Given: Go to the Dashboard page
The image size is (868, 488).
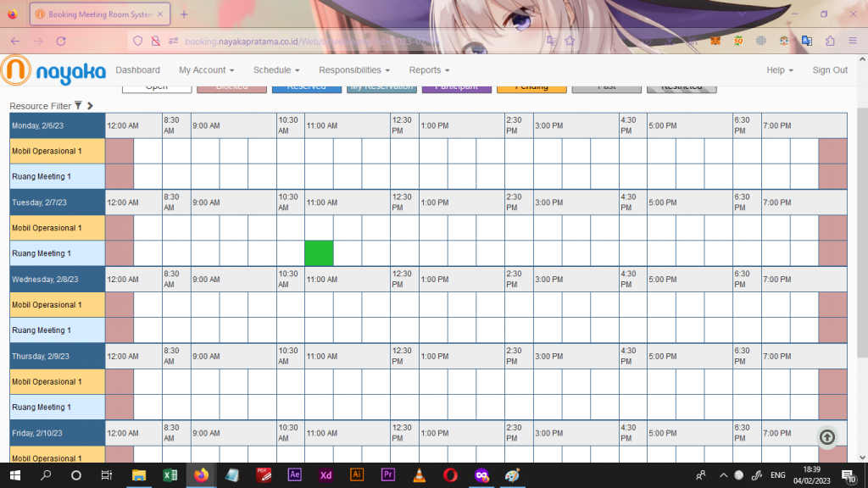Looking at the screenshot, I should click(x=137, y=70).
